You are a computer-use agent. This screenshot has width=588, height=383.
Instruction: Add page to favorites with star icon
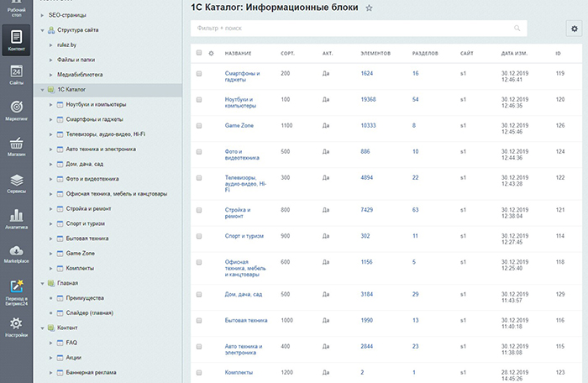(x=369, y=8)
